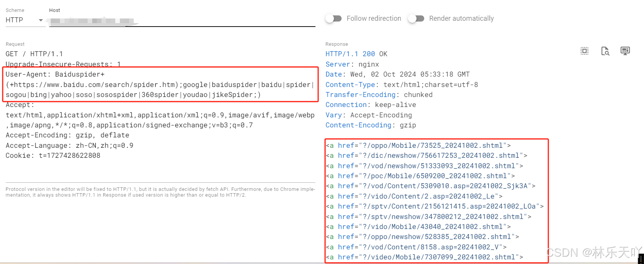Click the sogou|bing|yahoo user-agent line
This screenshot has width=644, height=264.
[133, 95]
